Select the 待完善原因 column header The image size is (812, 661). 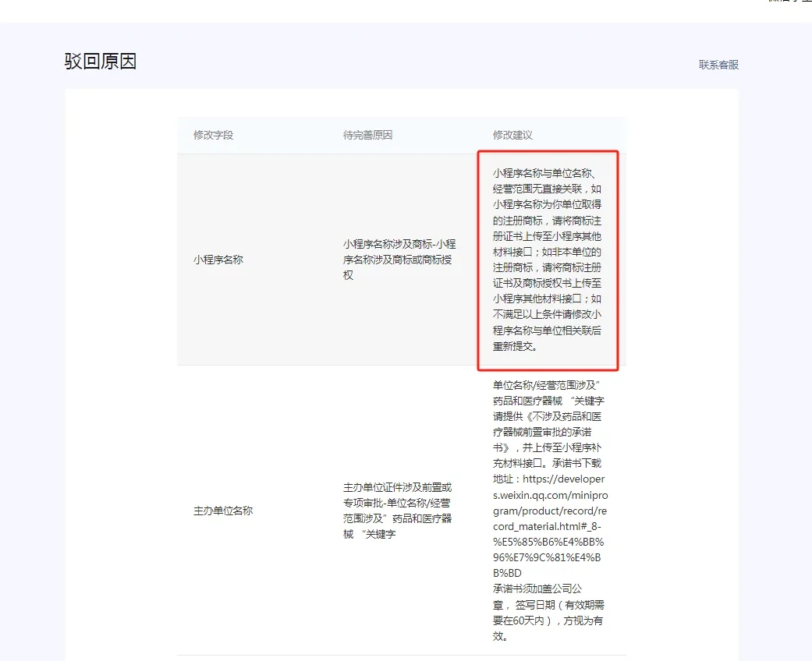click(367, 134)
